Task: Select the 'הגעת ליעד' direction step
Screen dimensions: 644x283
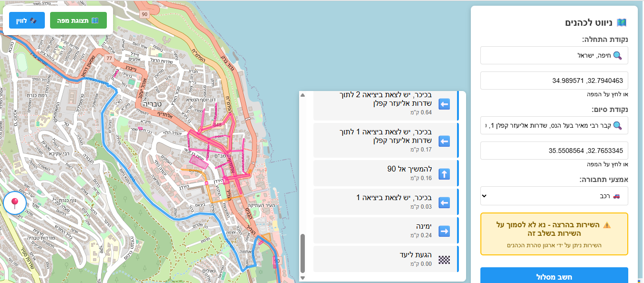Action: tap(384, 259)
